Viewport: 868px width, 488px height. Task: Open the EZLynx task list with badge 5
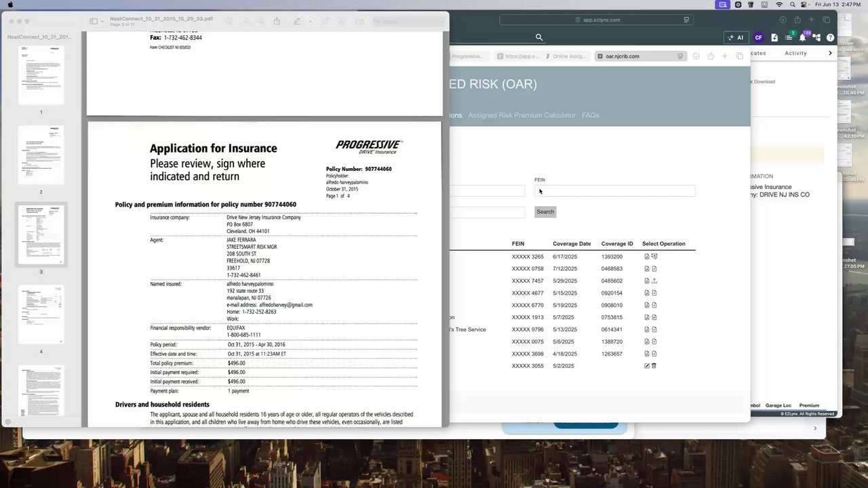(x=789, y=38)
